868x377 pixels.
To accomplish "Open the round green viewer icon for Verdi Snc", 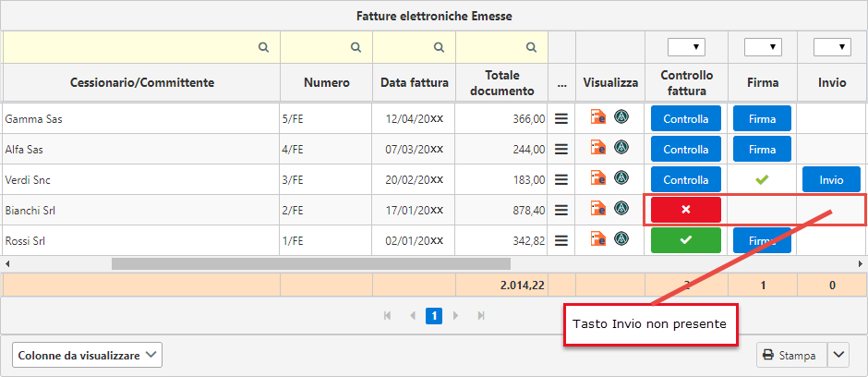I will point(622,178).
